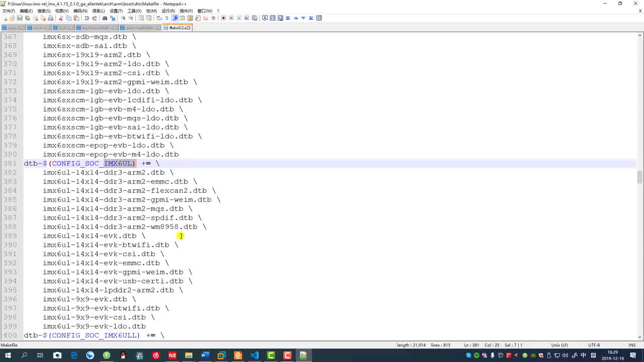Click the macro Playback icon
This screenshot has height=362, width=644.
[239, 18]
